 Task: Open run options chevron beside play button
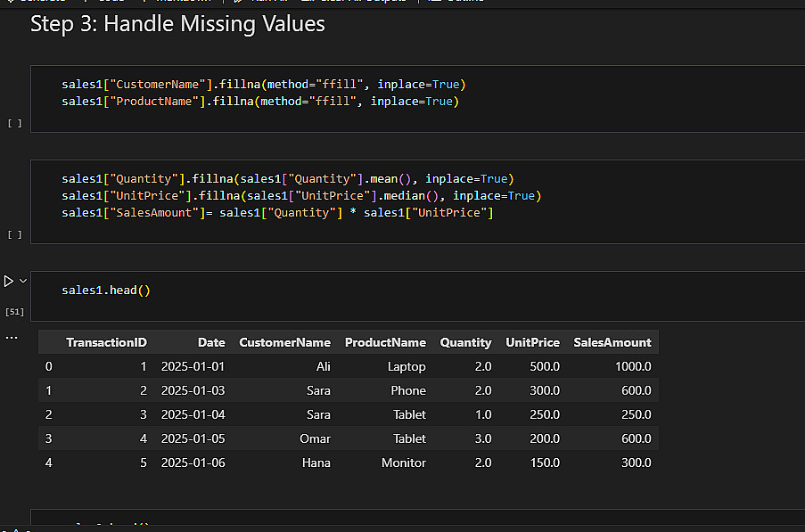point(23,281)
